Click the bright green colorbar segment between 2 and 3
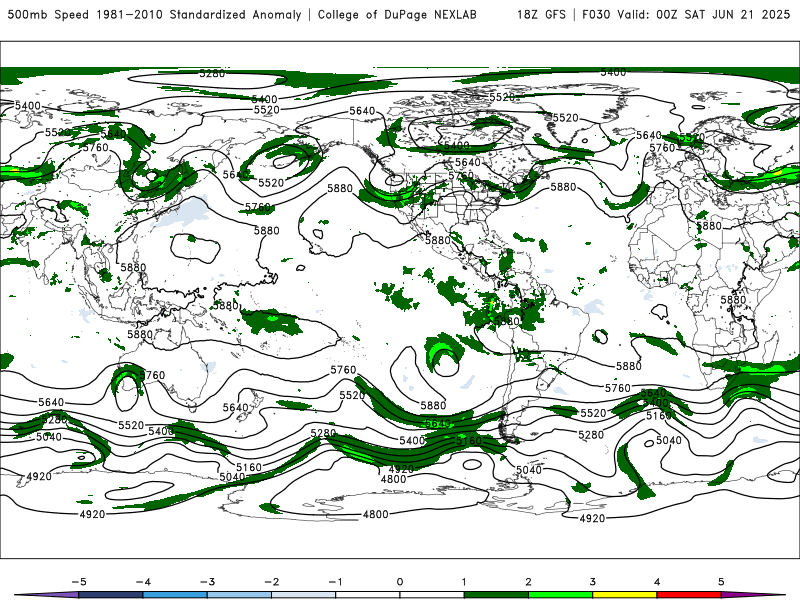 coord(561,595)
